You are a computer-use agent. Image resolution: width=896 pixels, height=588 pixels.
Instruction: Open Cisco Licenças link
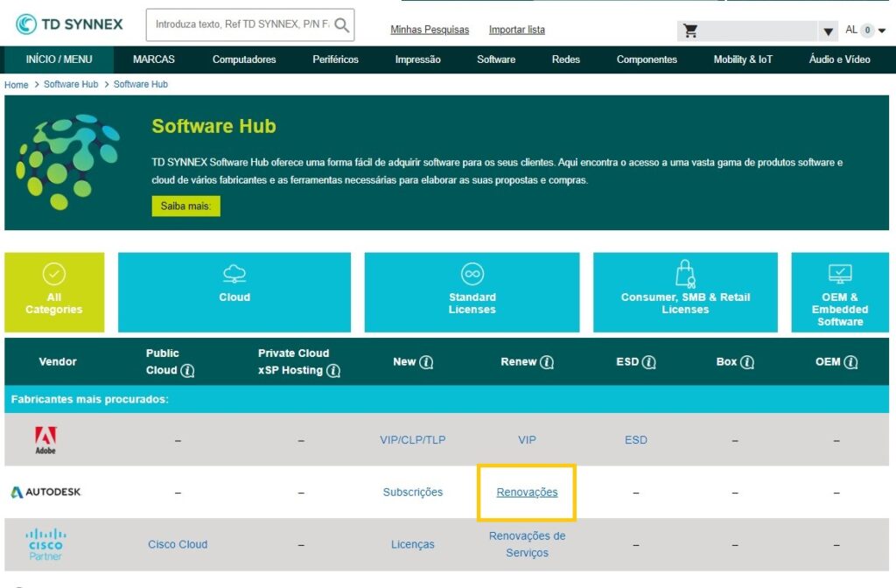413,544
